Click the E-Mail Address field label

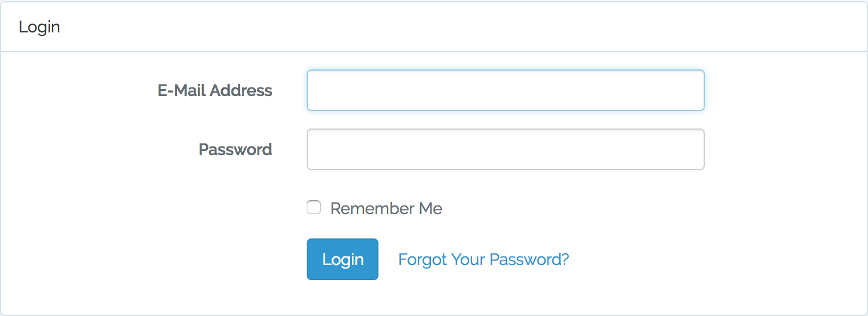click(x=215, y=90)
